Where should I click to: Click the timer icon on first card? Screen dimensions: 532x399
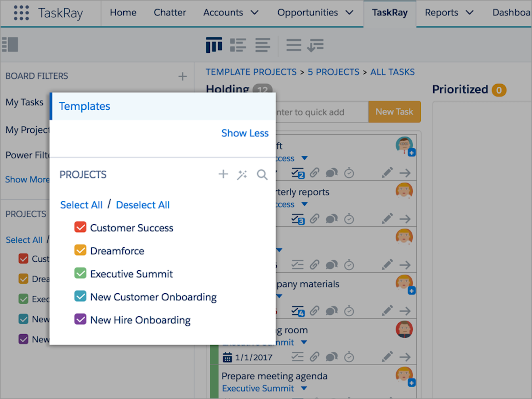[349, 173]
